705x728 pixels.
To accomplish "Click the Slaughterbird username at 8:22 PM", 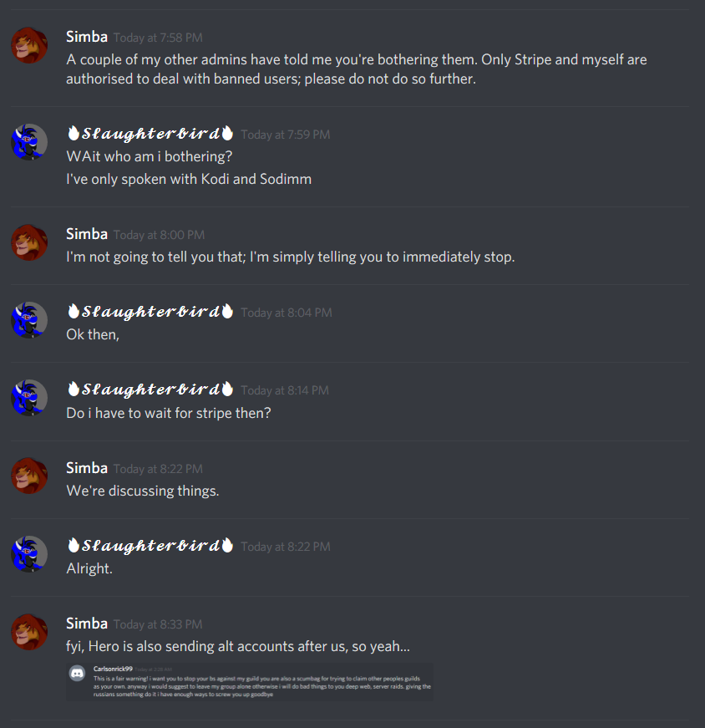I will [x=150, y=546].
